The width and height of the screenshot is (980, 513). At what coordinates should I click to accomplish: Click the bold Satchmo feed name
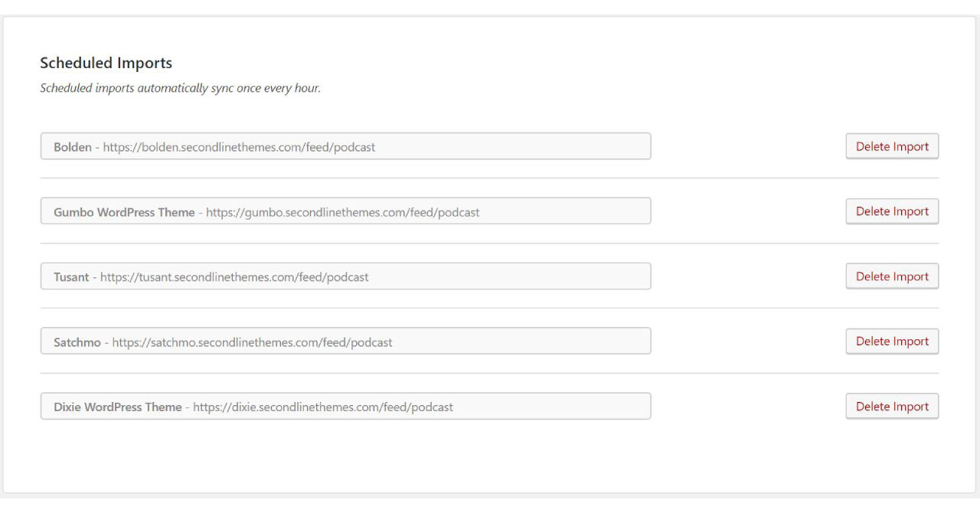tap(77, 342)
